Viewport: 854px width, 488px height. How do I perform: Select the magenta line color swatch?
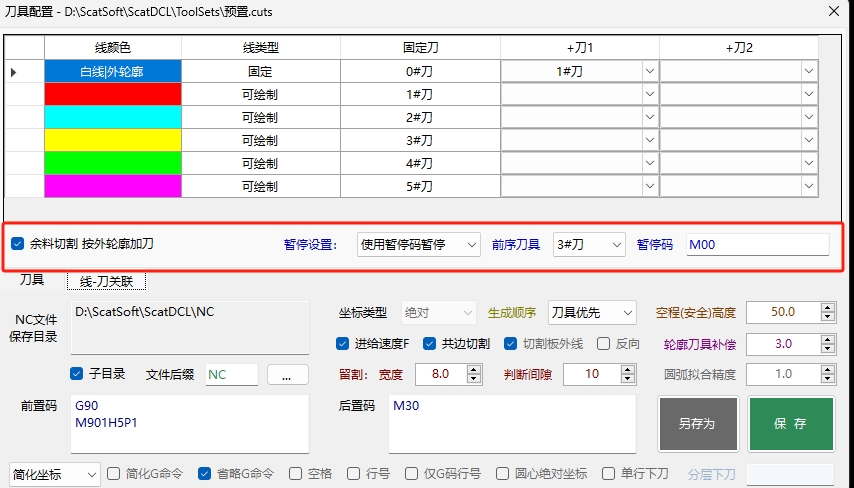coord(113,186)
